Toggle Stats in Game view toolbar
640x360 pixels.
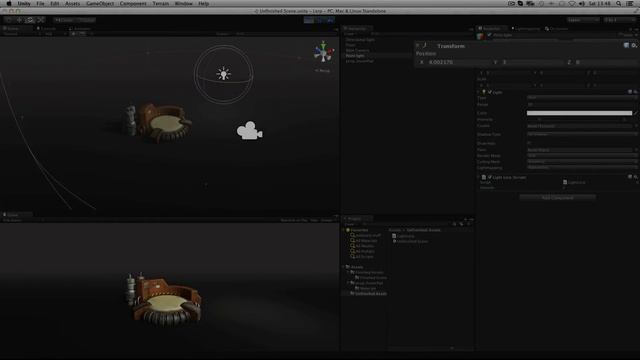click(314, 220)
